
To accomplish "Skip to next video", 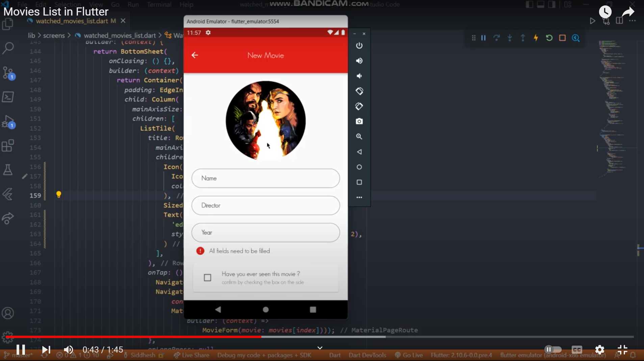I will (46, 350).
